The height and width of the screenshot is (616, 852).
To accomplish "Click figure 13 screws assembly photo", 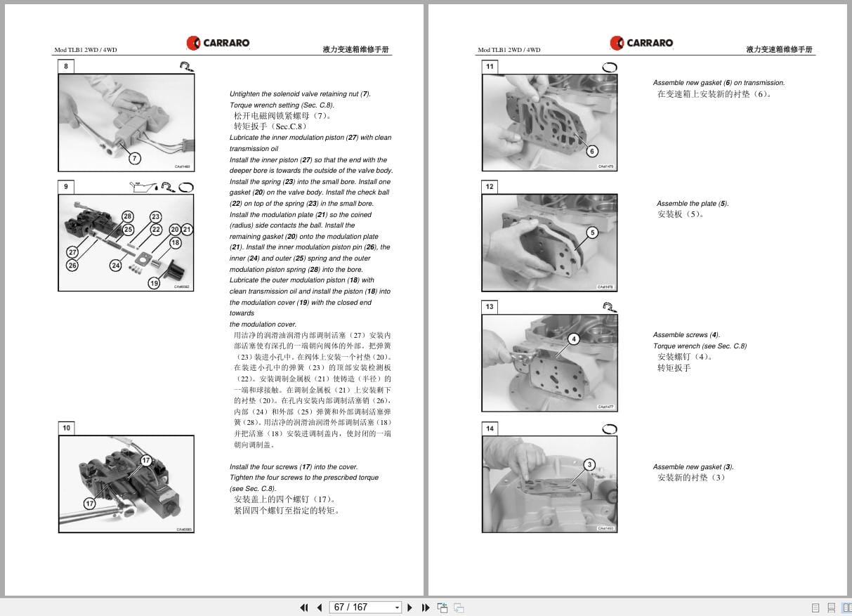I will (549, 362).
